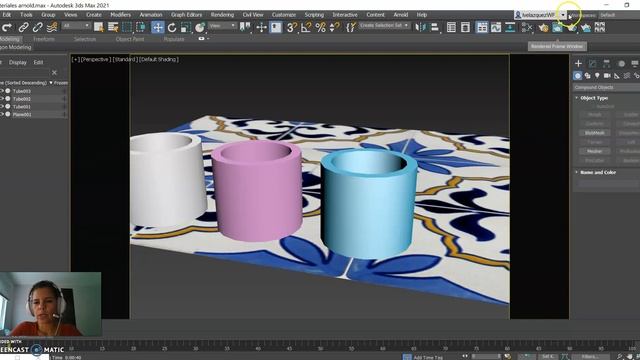Switch to the Hierarchy panel tab

point(607,63)
